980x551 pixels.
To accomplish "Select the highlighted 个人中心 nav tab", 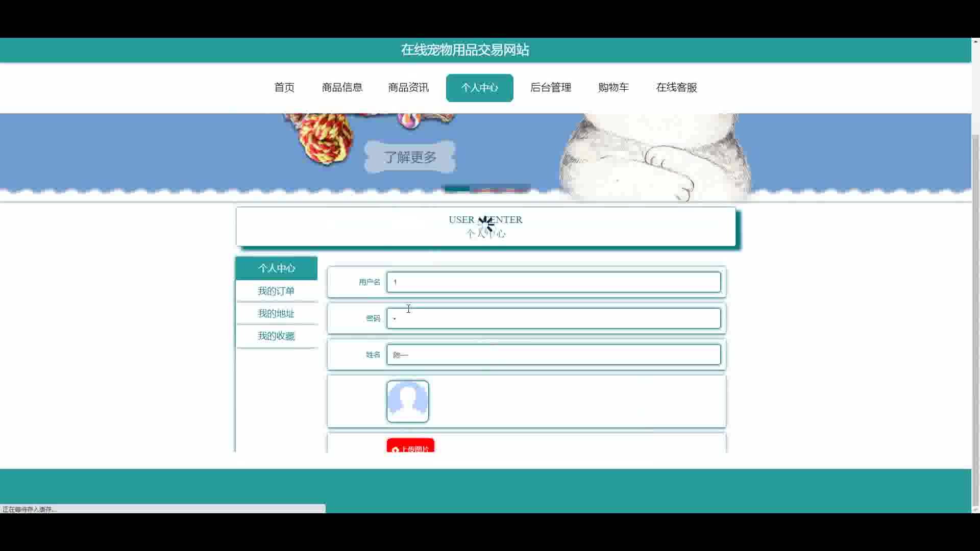I will click(x=479, y=88).
